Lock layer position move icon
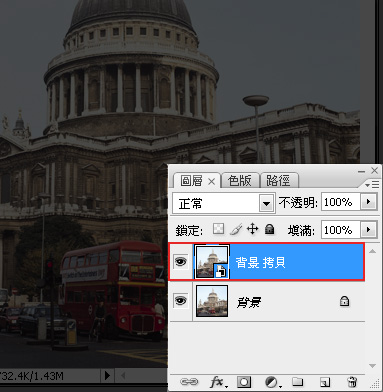This screenshot has width=383, height=392. coord(252,229)
